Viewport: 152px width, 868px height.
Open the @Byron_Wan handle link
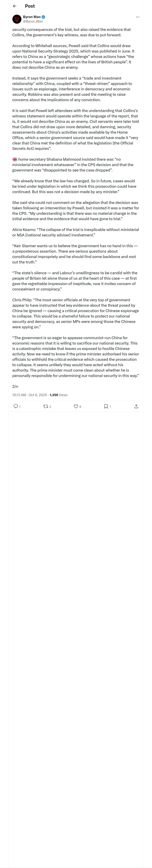33,21
